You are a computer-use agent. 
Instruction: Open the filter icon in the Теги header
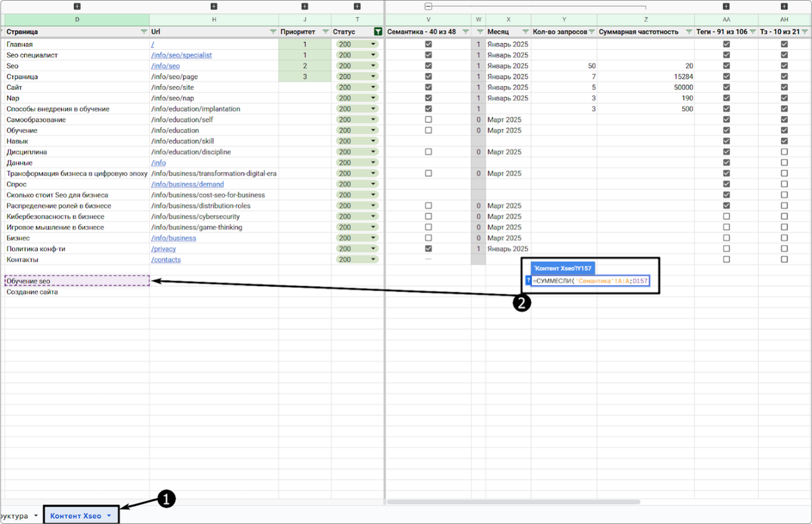tap(753, 32)
